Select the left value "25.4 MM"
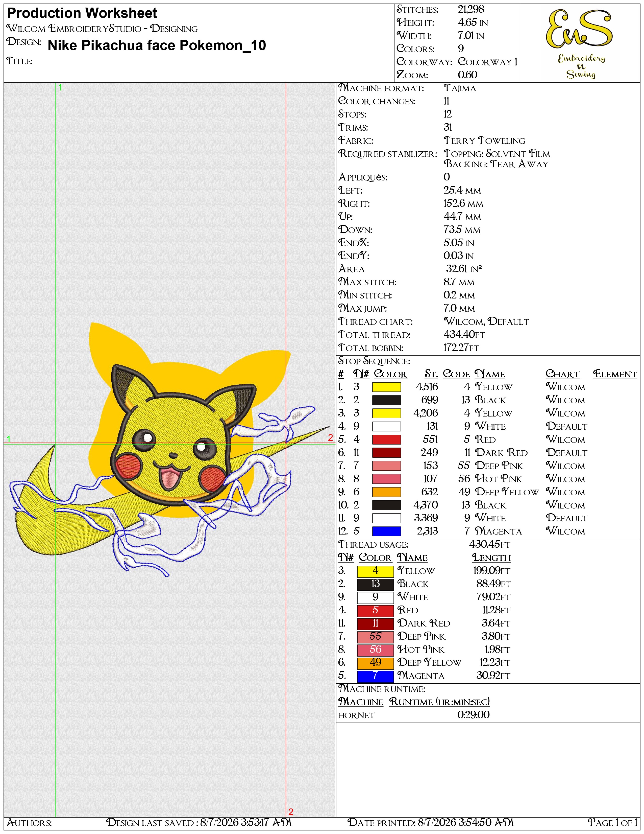The image size is (644, 834). (462, 190)
